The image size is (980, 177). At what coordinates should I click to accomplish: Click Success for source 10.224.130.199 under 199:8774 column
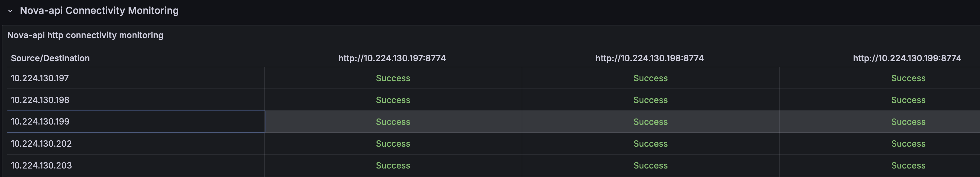(x=908, y=122)
